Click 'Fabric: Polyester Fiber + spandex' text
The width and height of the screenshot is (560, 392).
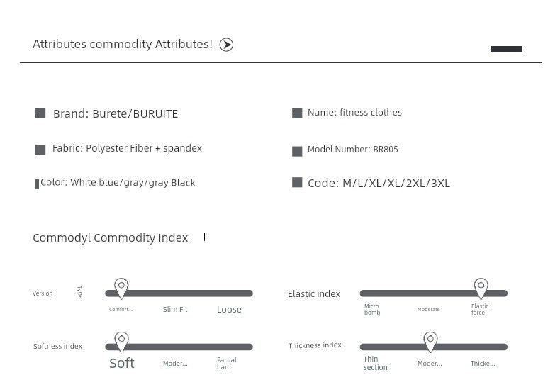click(x=127, y=149)
